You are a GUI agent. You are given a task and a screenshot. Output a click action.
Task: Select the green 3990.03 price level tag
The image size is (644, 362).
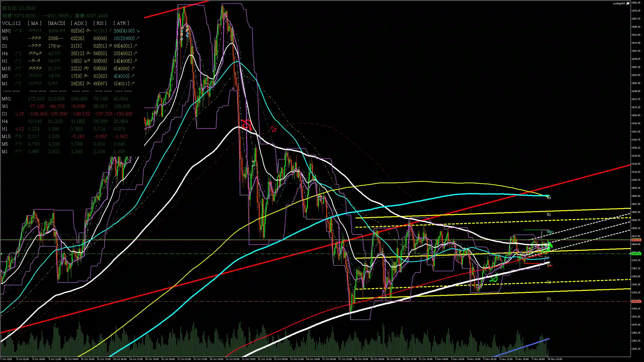(x=636, y=254)
